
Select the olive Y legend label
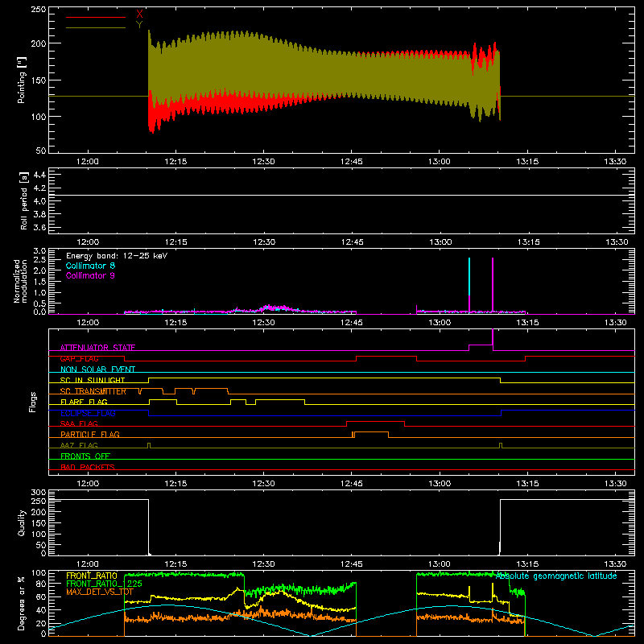point(139,25)
